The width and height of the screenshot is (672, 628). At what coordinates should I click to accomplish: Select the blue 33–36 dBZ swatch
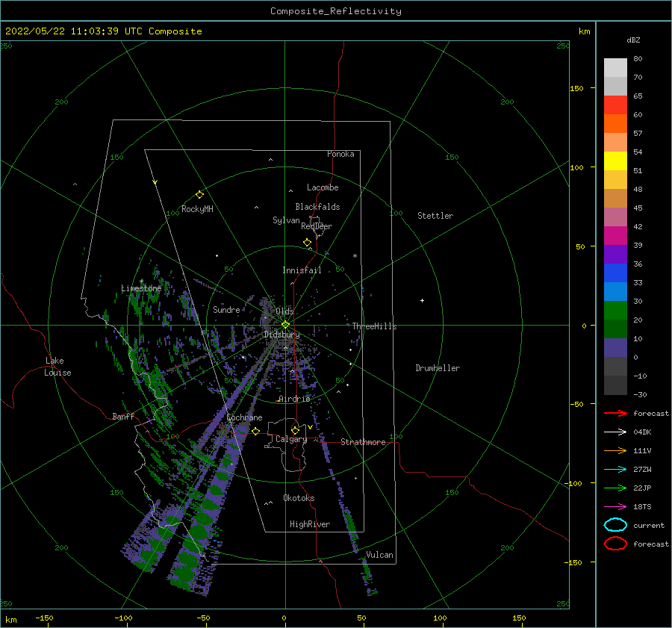coord(615,273)
